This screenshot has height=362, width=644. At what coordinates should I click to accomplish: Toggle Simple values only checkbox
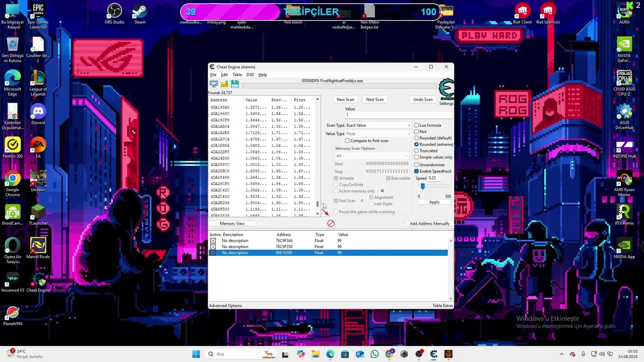click(416, 157)
